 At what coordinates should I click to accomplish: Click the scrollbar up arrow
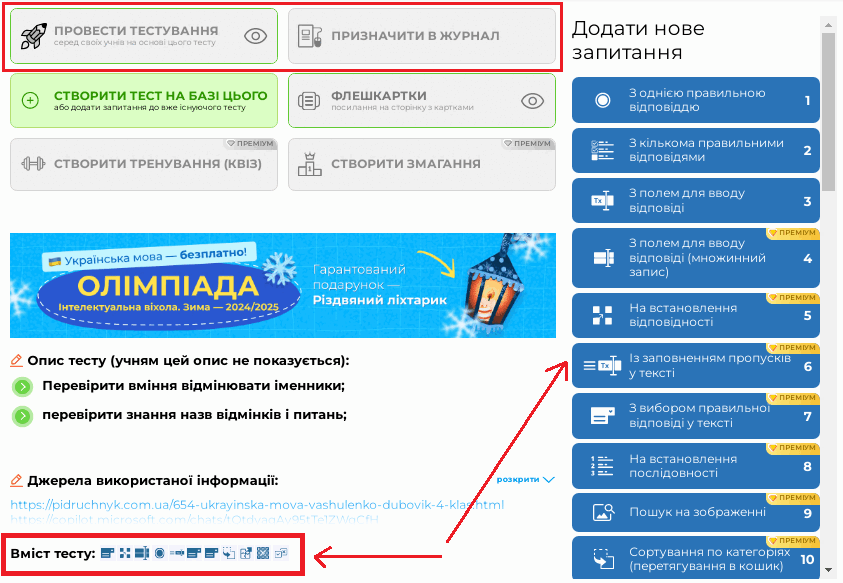[x=828, y=24]
